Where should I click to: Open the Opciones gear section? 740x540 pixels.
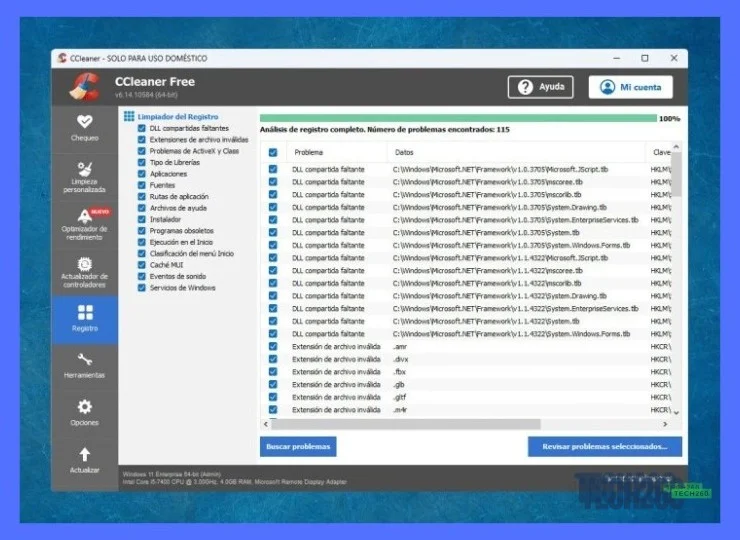[84, 413]
